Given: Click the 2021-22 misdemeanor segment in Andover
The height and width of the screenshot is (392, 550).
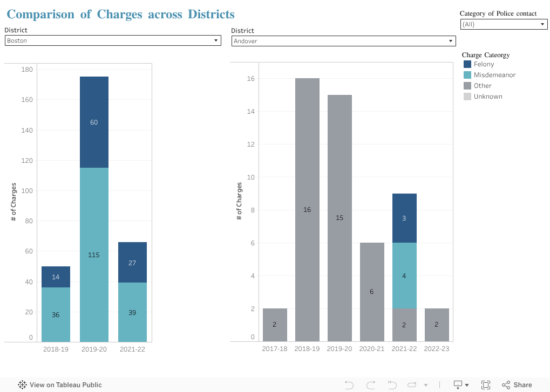Looking at the screenshot, I should coord(404,276).
